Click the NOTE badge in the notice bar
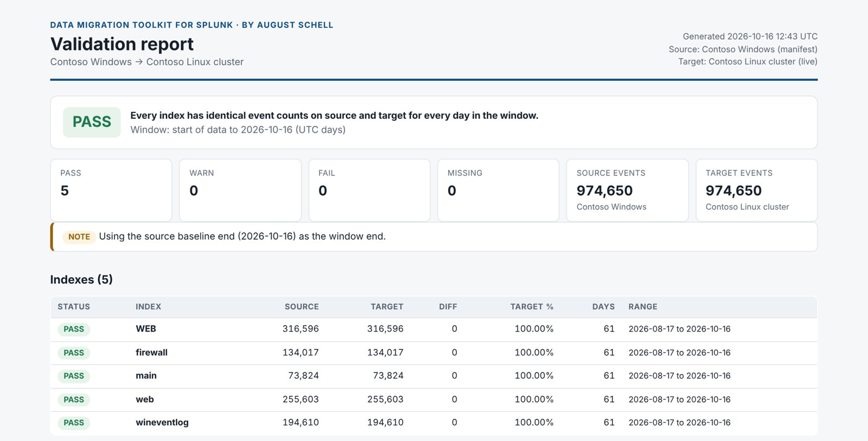This screenshot has height=441, width=868. pyautogui.click(x=79, y=237)
